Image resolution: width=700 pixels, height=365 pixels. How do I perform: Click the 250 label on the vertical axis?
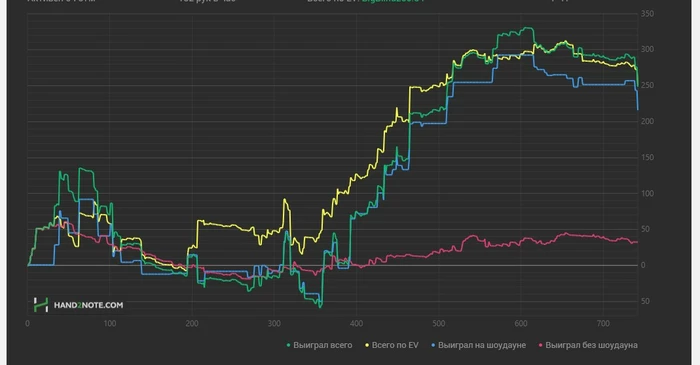pos(647,85)
